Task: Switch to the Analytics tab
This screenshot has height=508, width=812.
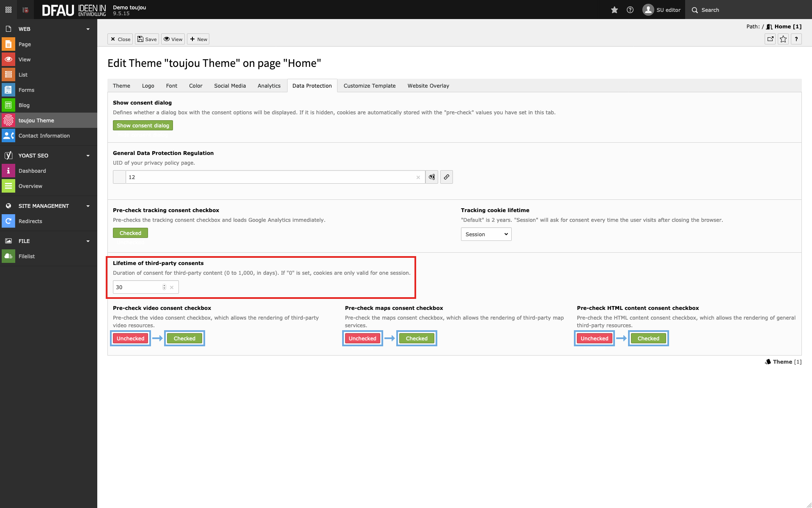Action: pos(269,86)
